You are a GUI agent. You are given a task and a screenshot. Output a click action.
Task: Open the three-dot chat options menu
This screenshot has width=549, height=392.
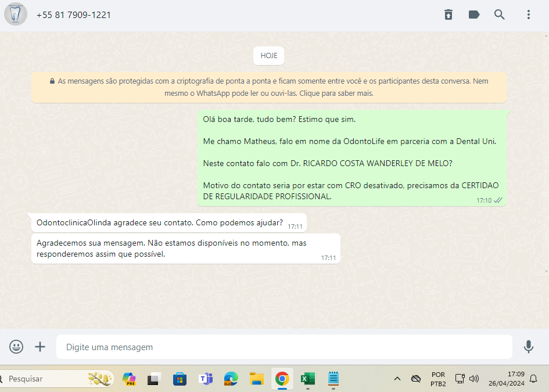(528, 15)
